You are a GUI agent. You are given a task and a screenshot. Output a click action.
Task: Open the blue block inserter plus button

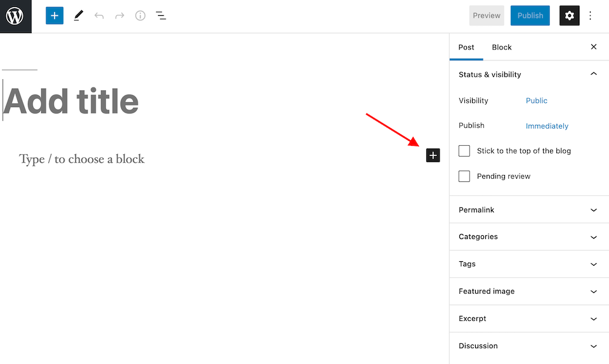tap(55, 16)
